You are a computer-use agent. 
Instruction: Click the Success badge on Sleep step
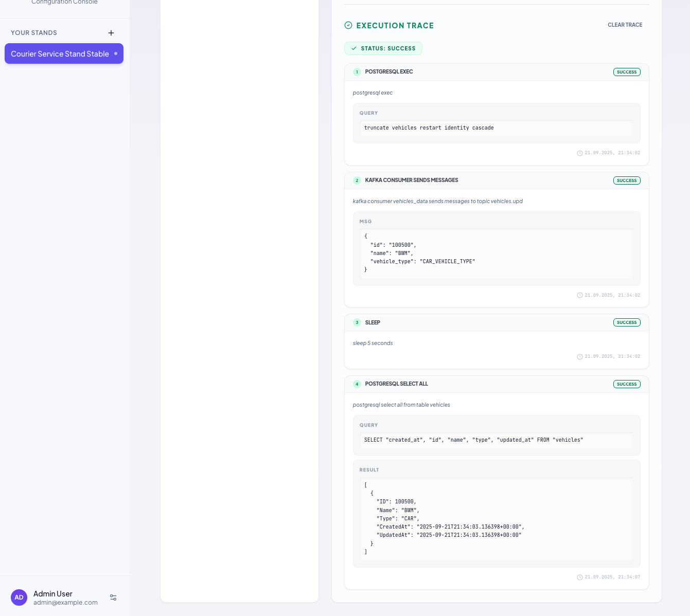[x=626, y=322]
